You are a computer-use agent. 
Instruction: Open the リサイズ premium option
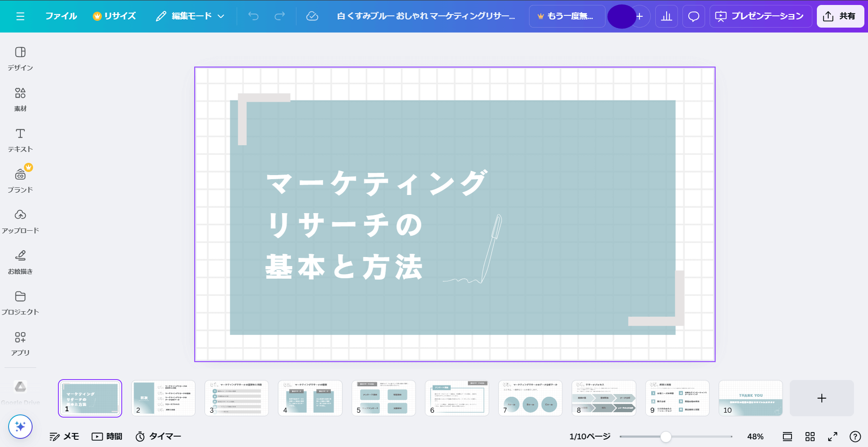tap(114, 16)
